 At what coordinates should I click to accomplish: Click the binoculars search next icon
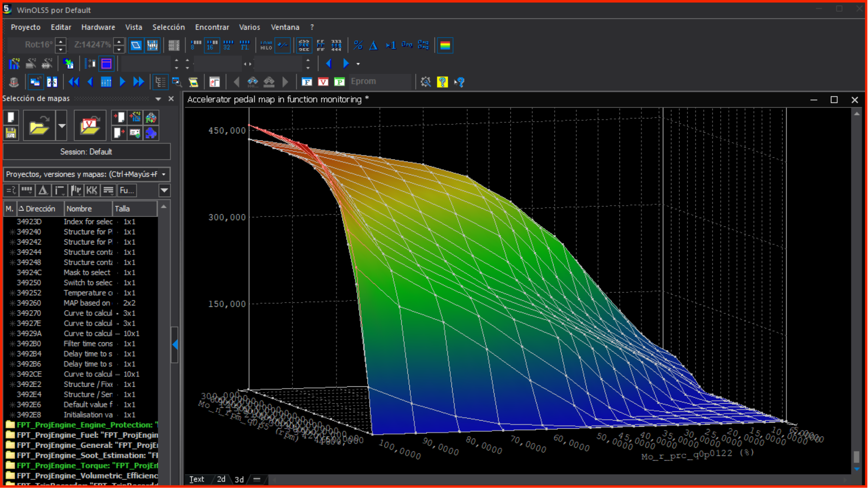253,82
